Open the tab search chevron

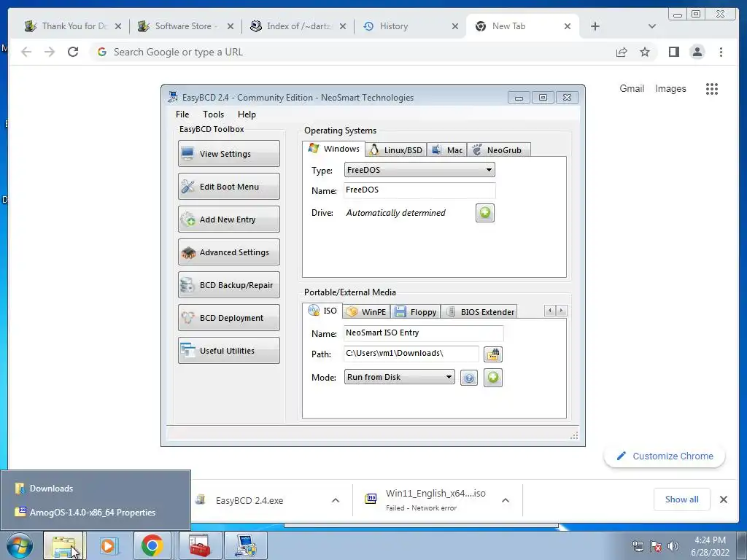[652, 26]
